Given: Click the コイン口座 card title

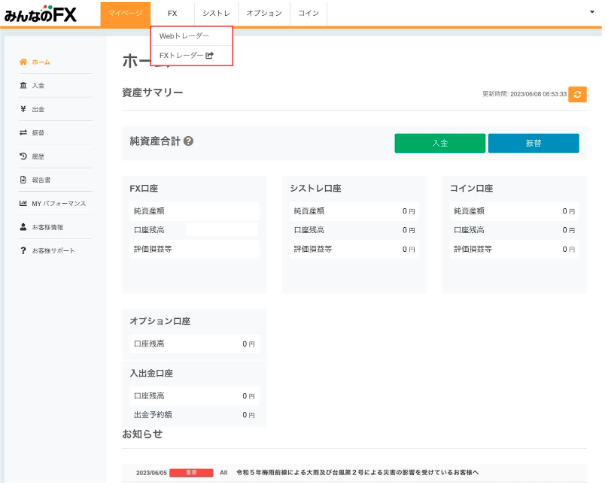Looking at the screenshot, I should pyautogui.click(x=471, y=189).
